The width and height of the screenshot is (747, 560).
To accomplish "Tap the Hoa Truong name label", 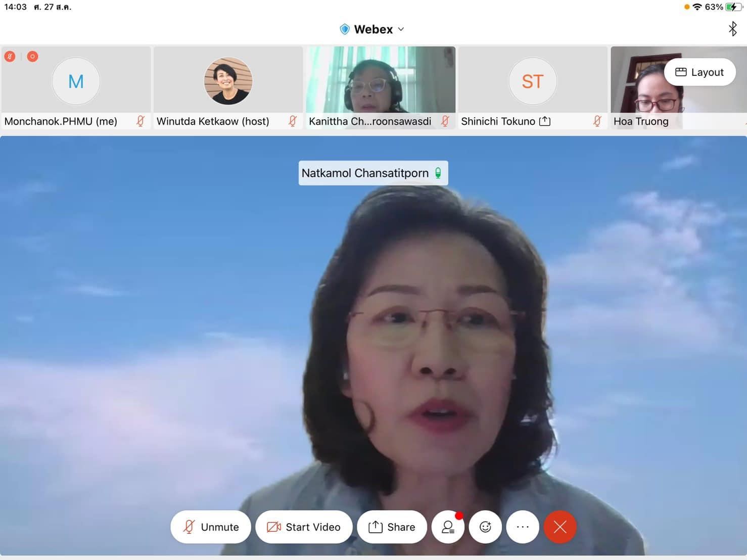I will pos(641,121).
